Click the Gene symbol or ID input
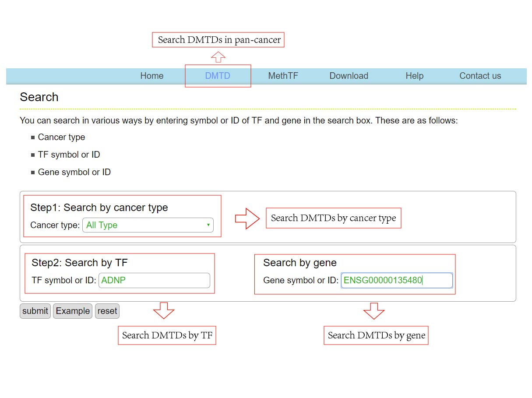Screen dimensions: 532x398 pyautogui.click(x=396, y=280)
